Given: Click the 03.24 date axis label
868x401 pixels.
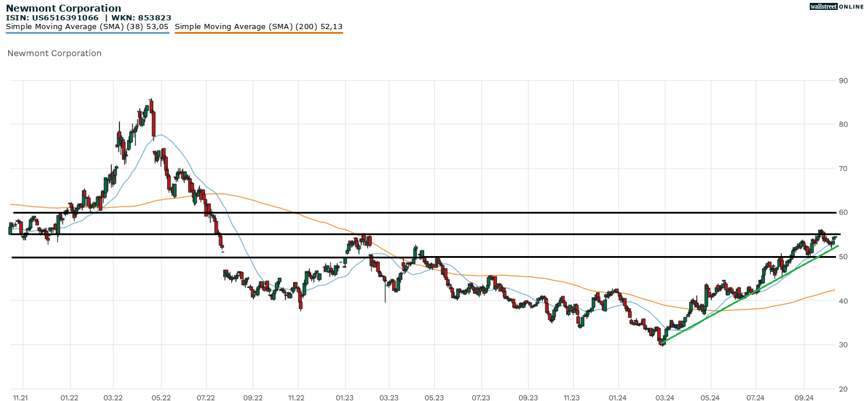Looking at the screenshot, I should pyautogui.click(x=665, y=398).
